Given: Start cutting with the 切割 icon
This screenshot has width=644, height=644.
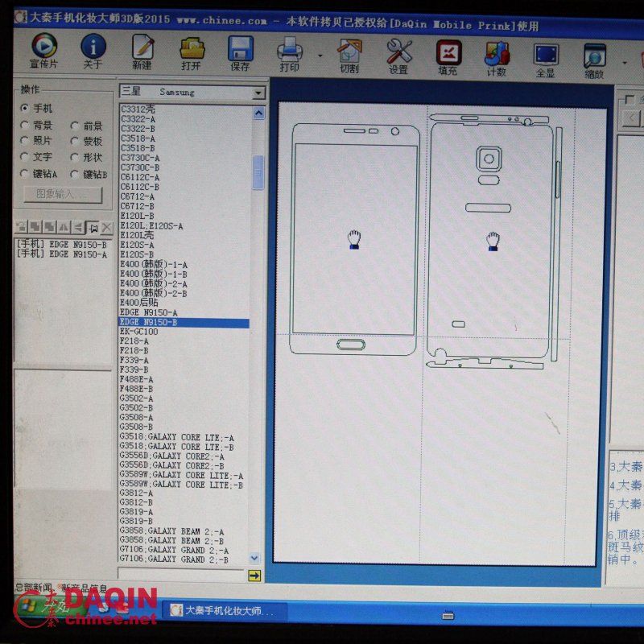Looking at the screenshot, I should tap(349, 56).
